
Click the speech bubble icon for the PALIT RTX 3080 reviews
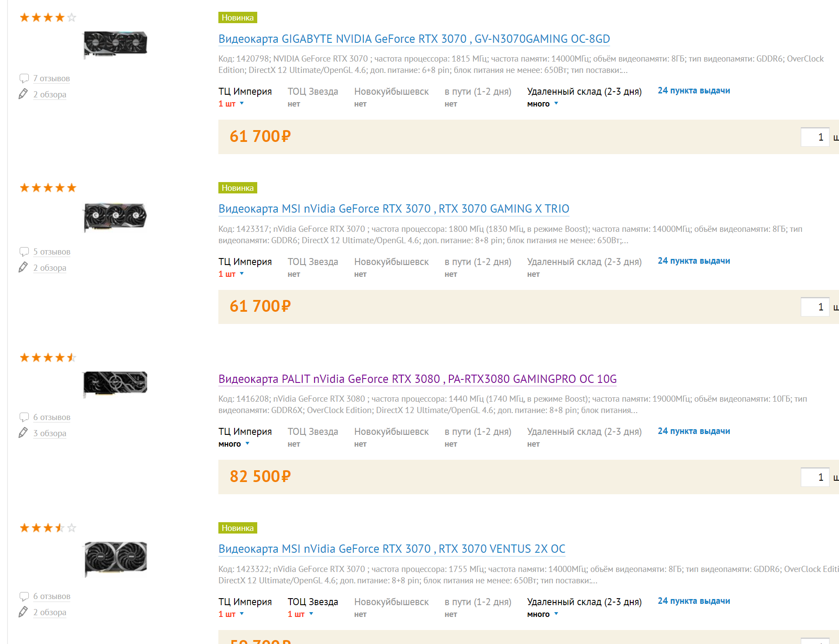coord(24,417)
